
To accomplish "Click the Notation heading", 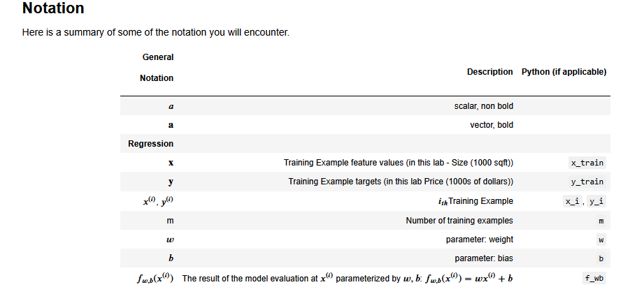I will (x=53, y=9).
